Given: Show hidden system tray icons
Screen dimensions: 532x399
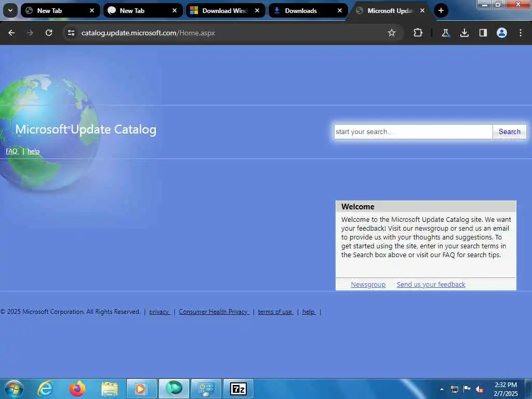Looking at the screenshot, I should click(x=442, y=389).
